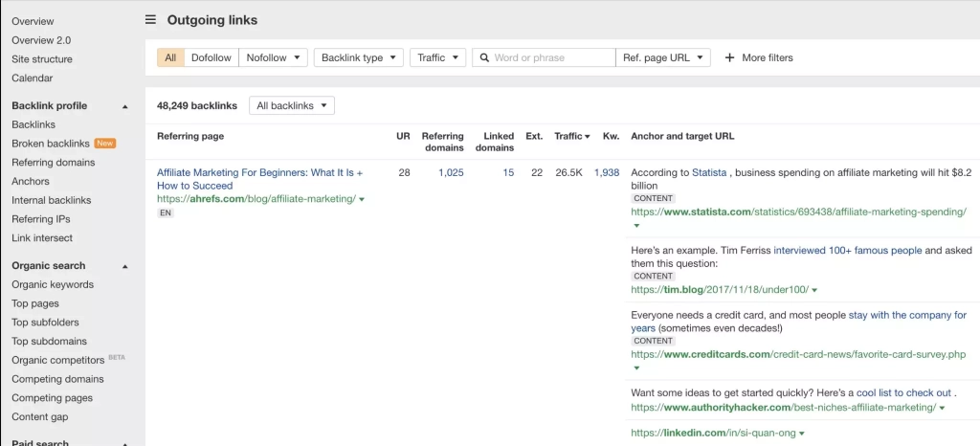This screenshot has height=446, width=980.
Task: Open the Top pages report
Action: pyautogui.click(x=35, y=303)
